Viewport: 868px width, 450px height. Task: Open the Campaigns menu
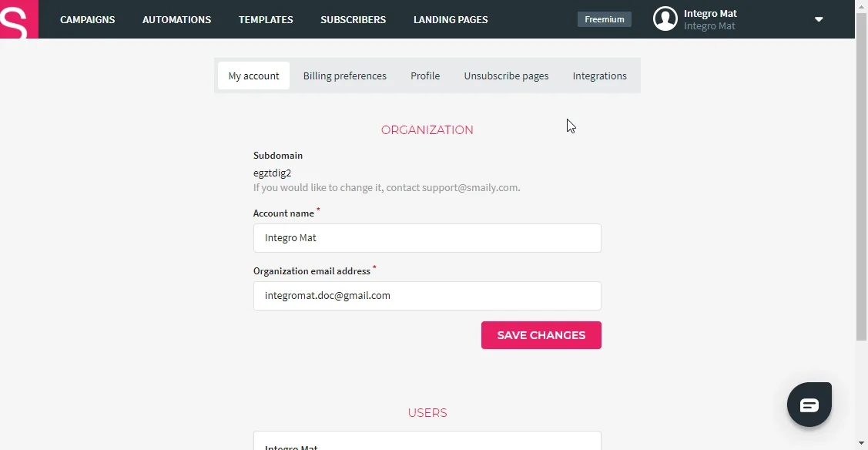point(88,19)
